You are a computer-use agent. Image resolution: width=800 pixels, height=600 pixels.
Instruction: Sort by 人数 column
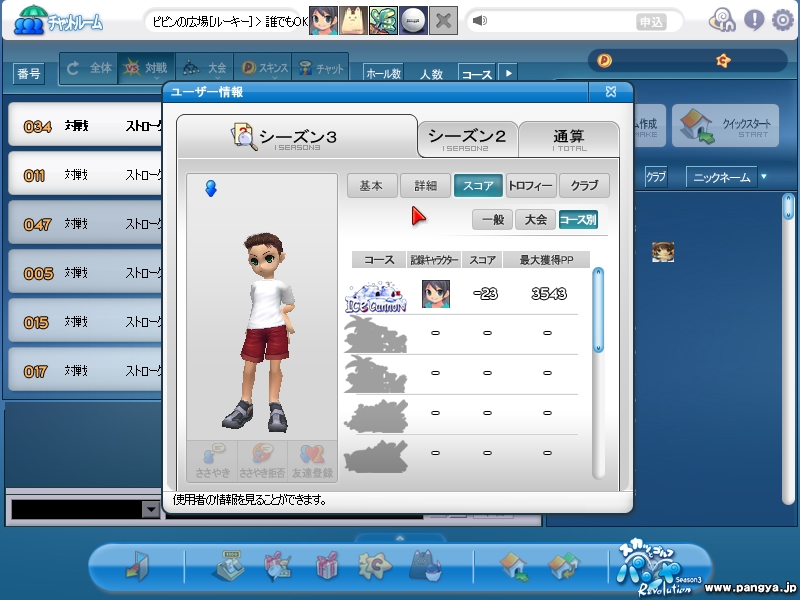pyautogui.click(x=431, y=74)
